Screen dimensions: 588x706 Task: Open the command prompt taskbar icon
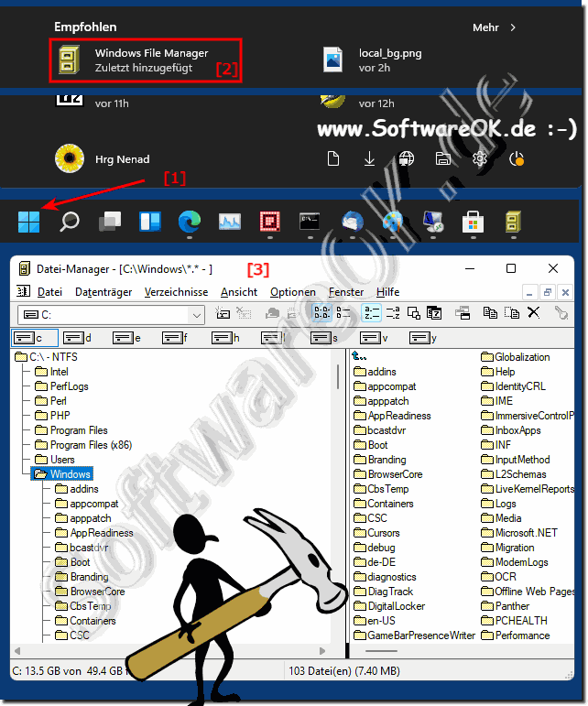(x=310, y=222)
